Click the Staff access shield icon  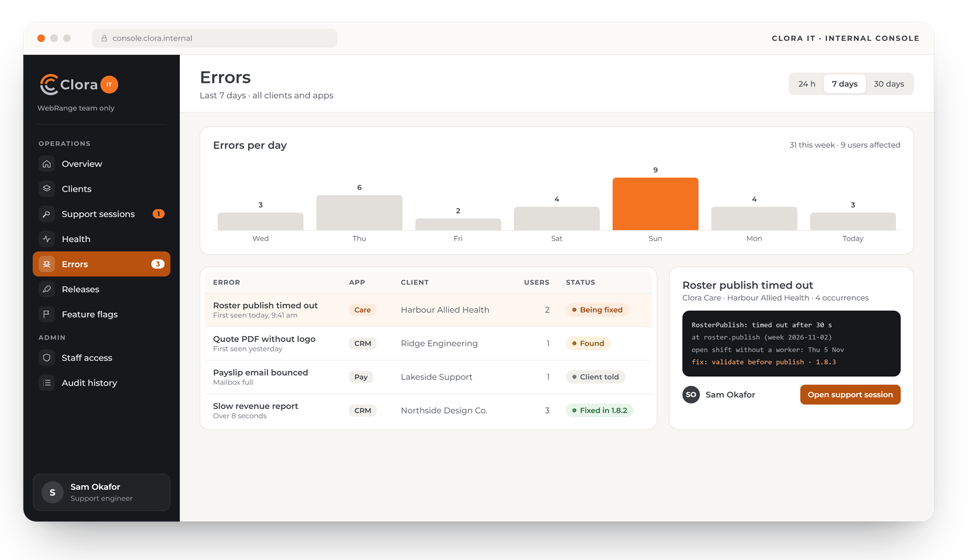[47, 358]
